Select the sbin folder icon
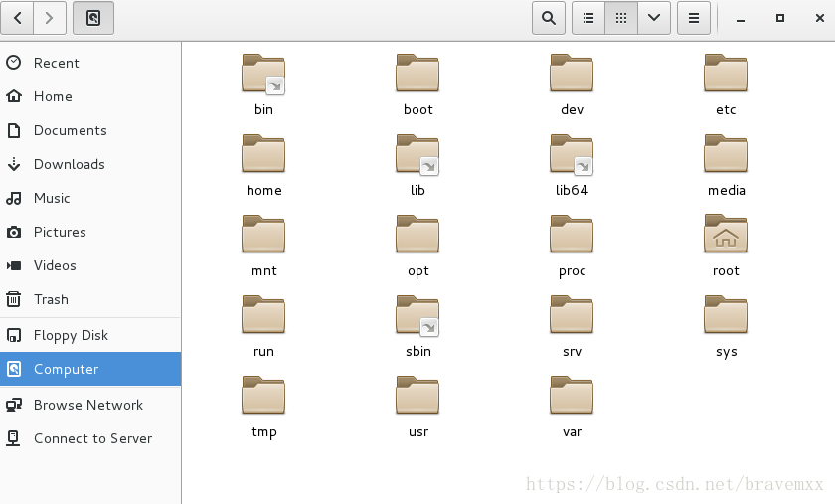835x504 pixels. tap(417, 315)
